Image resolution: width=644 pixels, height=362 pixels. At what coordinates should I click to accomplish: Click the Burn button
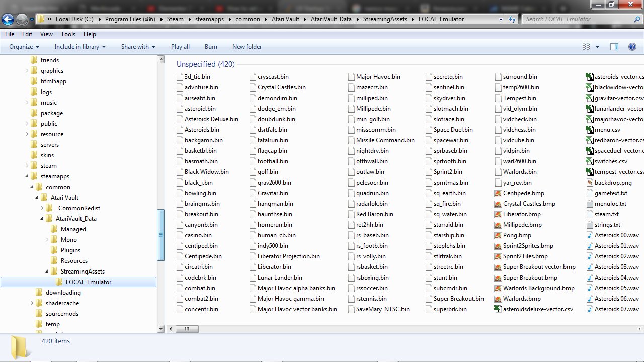tap(211, 47)
